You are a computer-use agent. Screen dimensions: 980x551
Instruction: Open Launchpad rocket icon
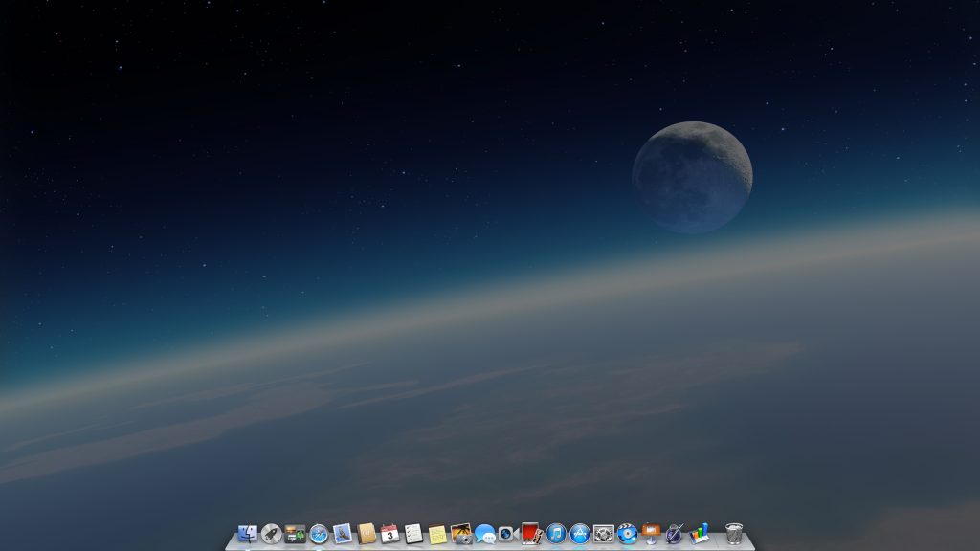[x=271, y=534]
